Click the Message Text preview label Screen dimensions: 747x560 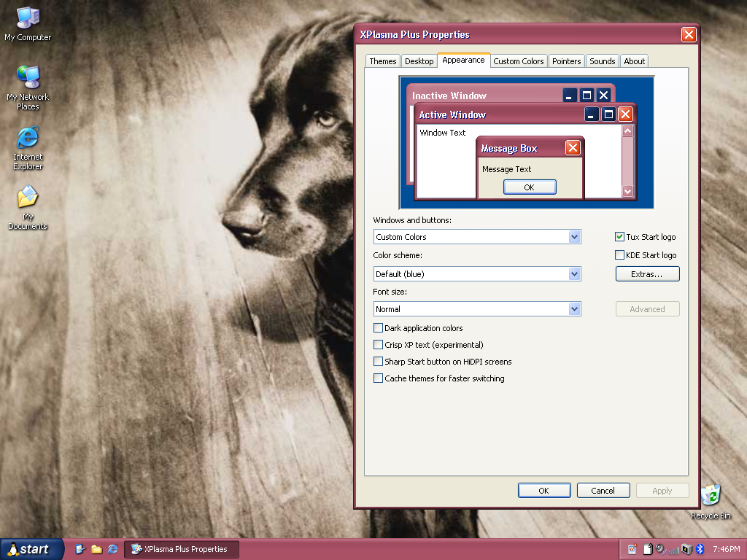click(x=506, y=169)
